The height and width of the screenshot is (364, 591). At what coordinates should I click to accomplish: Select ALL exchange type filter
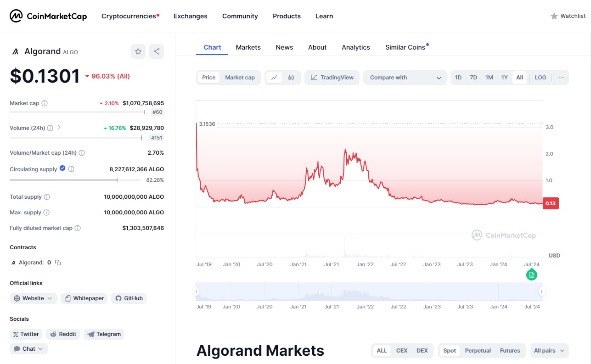tap(382, 351)
